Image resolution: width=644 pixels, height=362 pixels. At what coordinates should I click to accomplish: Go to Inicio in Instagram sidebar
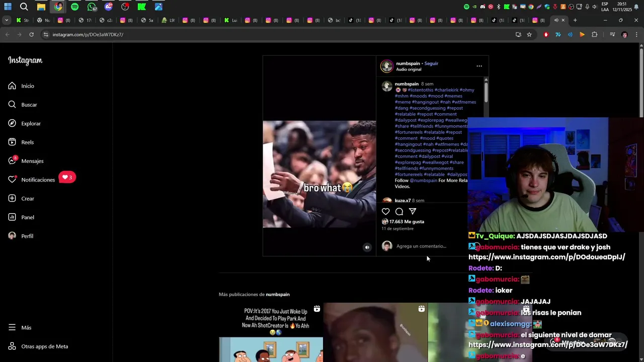pos(21,86)
